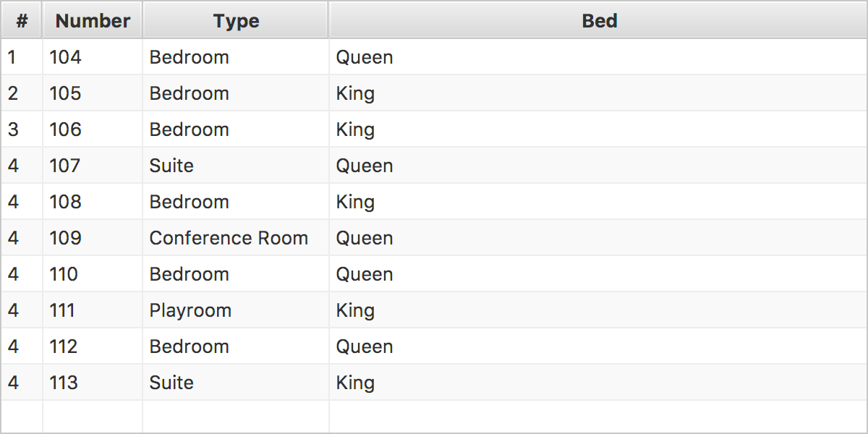
Task: Select the Conference Room type cell
Action: click(229, 238)
